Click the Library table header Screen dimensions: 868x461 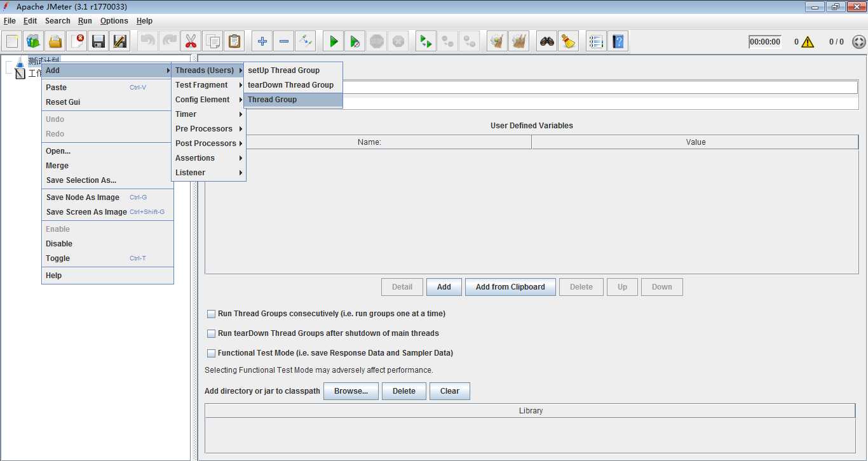tap(531, 411)
